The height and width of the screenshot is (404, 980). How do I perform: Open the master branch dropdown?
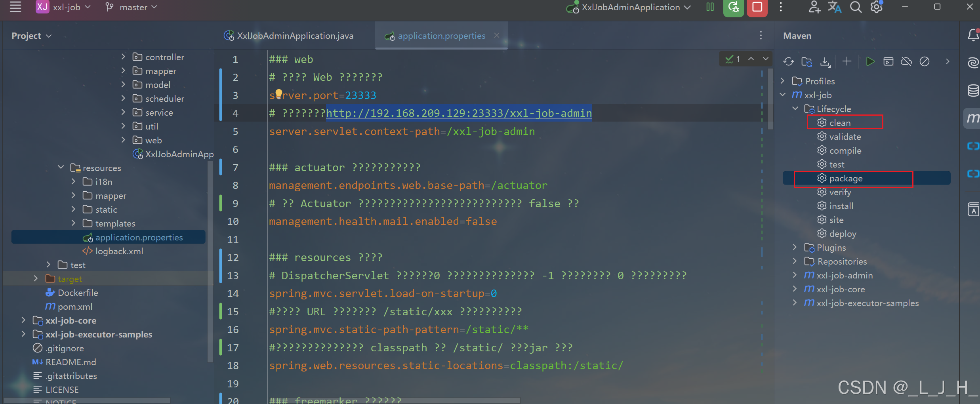pos(131,7)
